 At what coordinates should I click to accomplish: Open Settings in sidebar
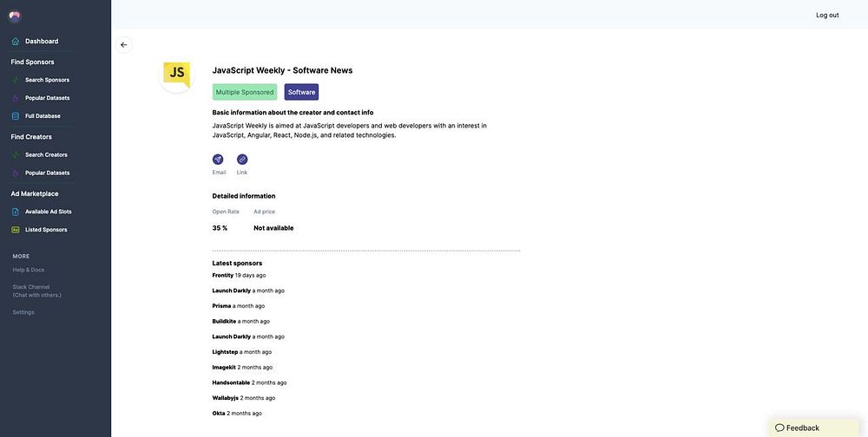click(x=23, y=312)
